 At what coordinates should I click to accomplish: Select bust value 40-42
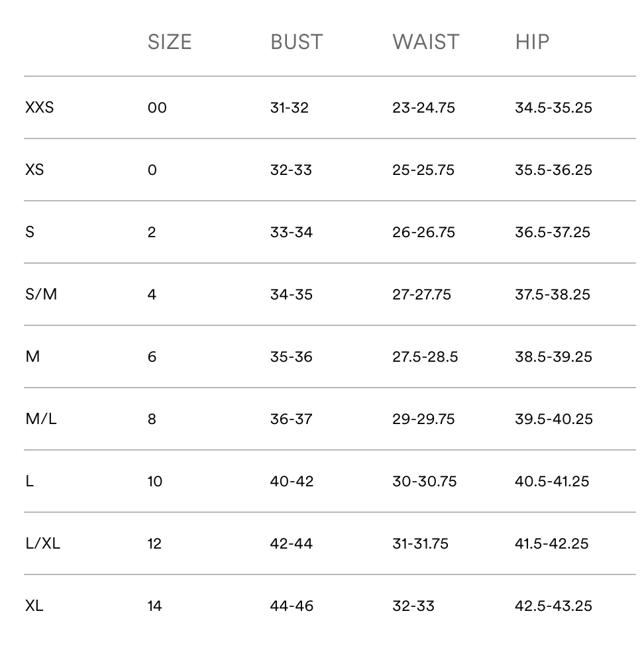292,482
